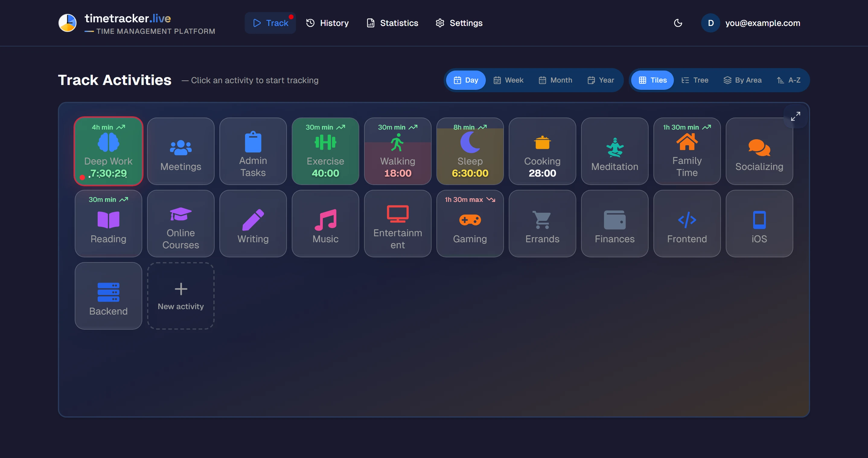The image size is (868, 458).
Task: Click the Writing pencil icon
Action: coord(253,220)
